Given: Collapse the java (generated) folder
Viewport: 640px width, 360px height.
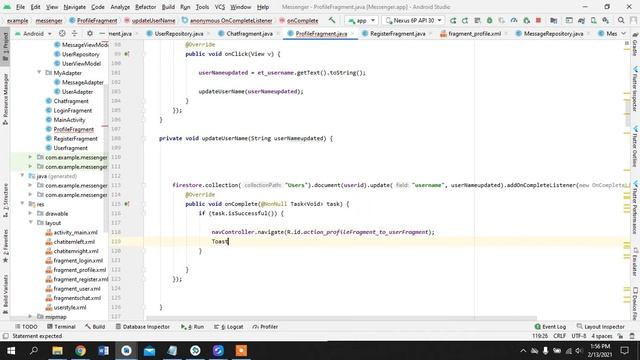Looking at the screenshot, I should click(x=22, y=176).
